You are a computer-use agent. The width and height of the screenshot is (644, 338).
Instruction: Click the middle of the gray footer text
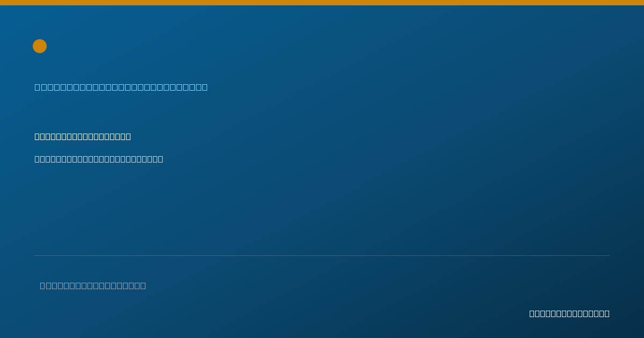coord(93,285)
